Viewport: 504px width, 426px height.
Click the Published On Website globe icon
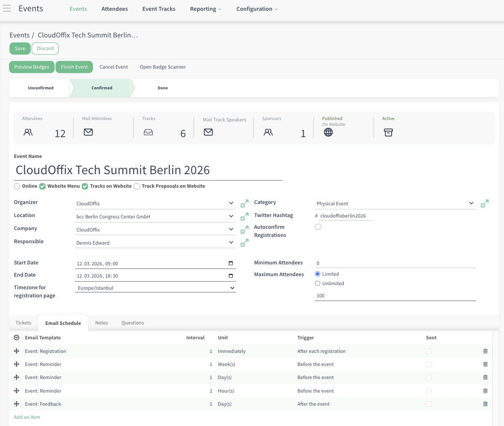pos(328,132)
